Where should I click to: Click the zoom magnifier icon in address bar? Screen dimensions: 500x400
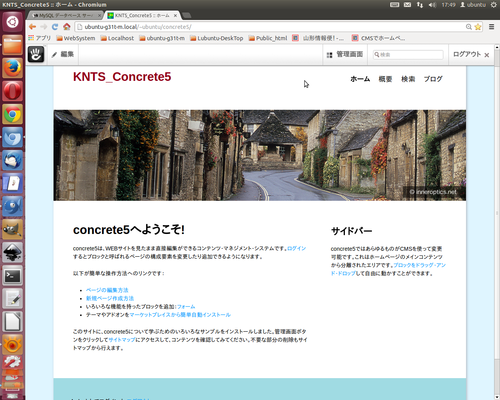(x=469, y=27)
